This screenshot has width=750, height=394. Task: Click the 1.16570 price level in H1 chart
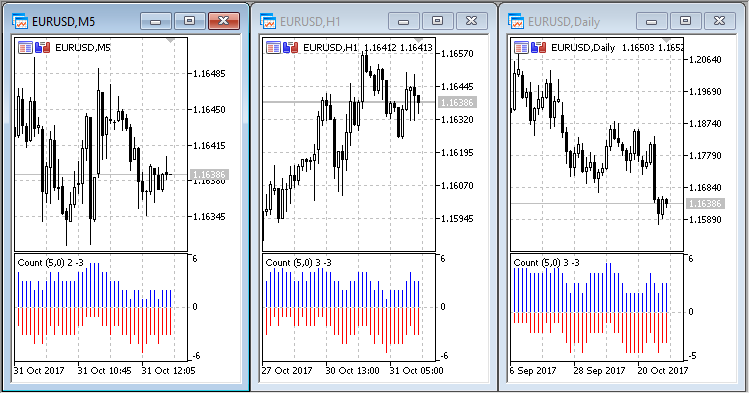(x=457, y=54)
